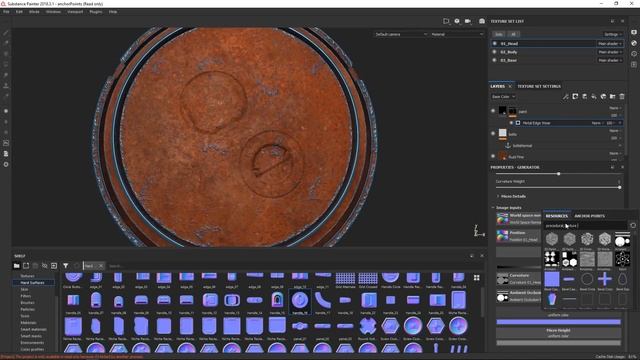
Task: Switch to Anchor Points tab in popup
Action: 589,216
